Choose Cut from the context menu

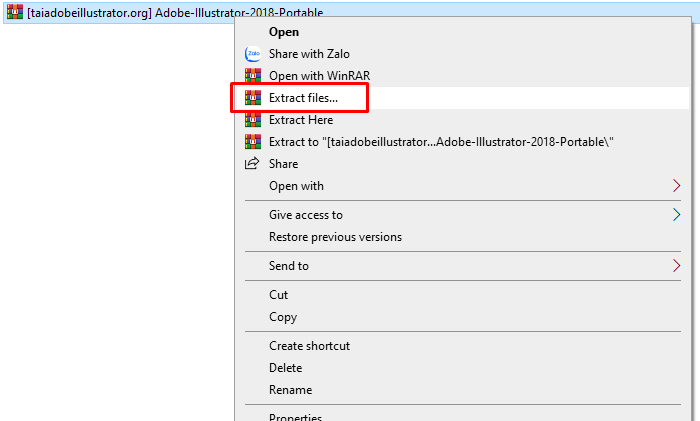(x=278, y=295)
